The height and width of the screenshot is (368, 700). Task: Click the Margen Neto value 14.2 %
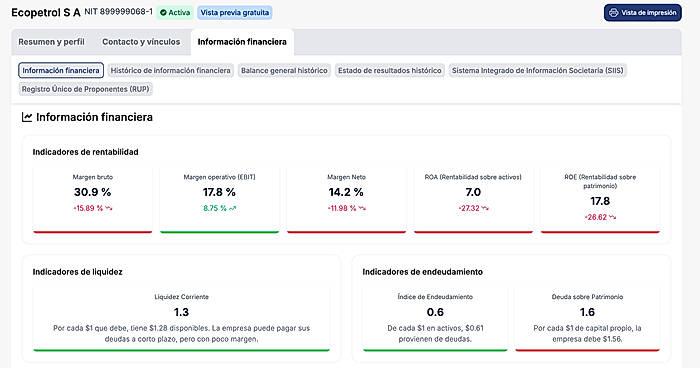(346, 192)
